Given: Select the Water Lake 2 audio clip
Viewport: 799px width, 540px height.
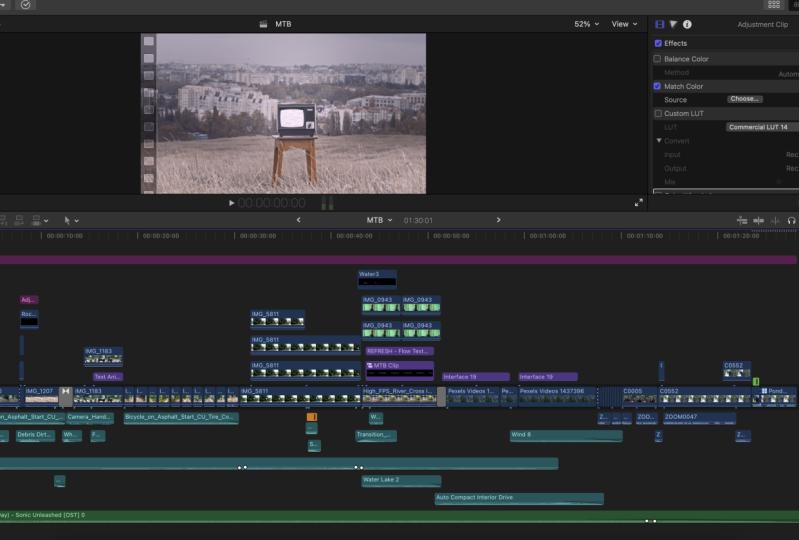Looking at the screenshot, I should (x=401, y=480).
